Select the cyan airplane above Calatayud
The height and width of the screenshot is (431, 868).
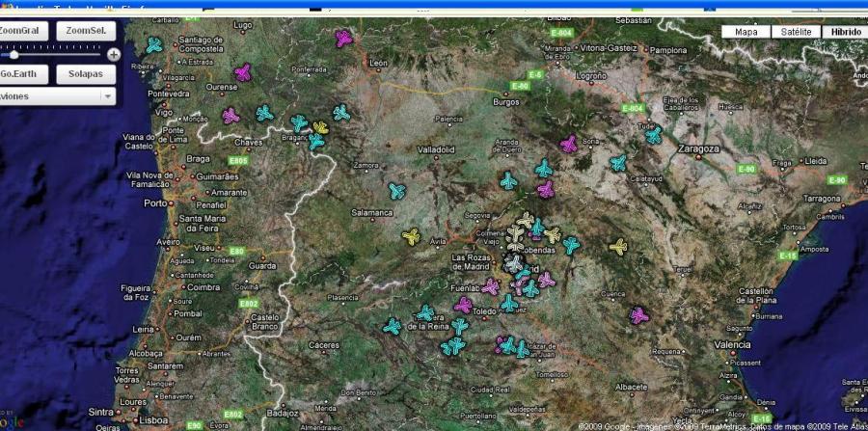[618, 163]
